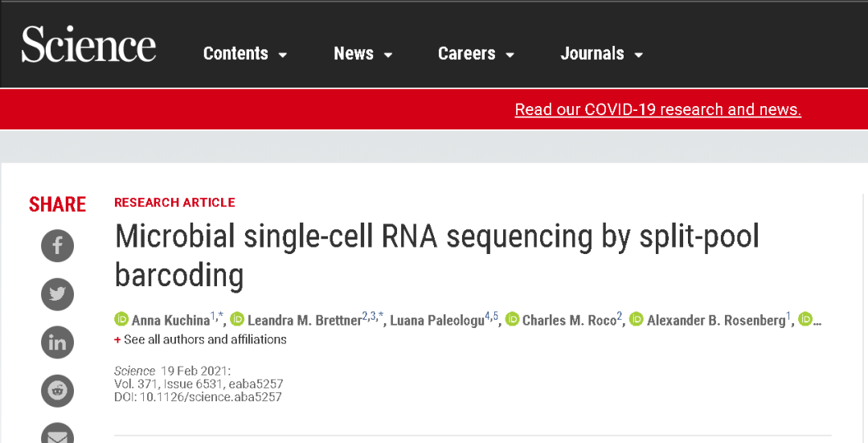Image resolution: width=868 pixels, height=443 pixels.
Task: Share article on LinkedIn
Action: coord(57,343)
